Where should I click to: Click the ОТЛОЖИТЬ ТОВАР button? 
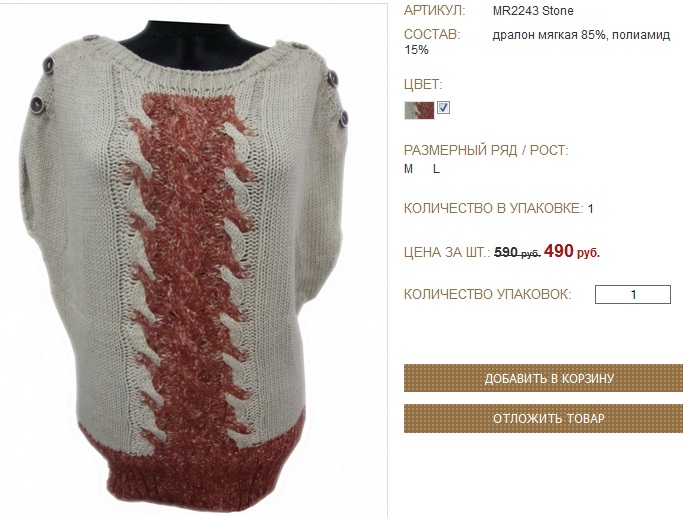tap(543, 419)
